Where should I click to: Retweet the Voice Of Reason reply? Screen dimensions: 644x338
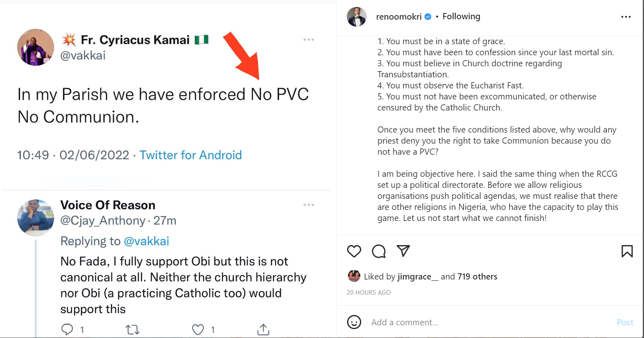pos(132,329)
